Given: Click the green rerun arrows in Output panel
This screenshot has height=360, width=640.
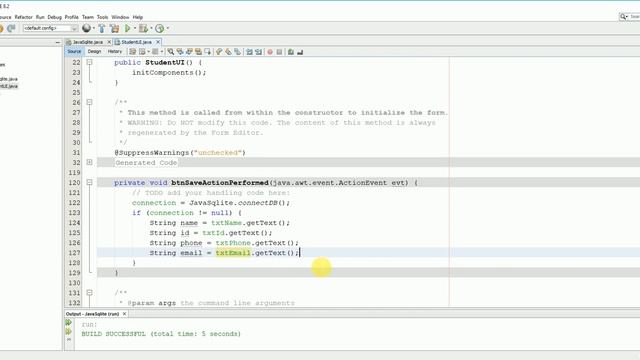Looking at the screenshot, I should [x=69, y=322].
